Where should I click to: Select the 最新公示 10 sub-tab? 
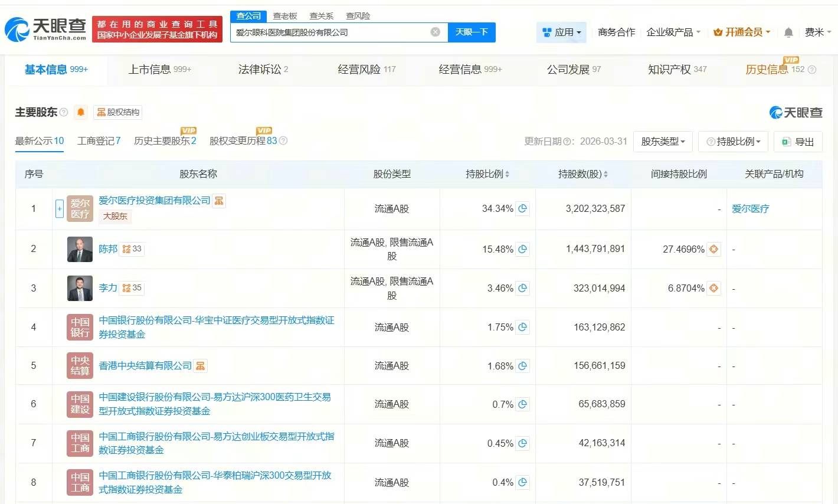coord(40,140)
